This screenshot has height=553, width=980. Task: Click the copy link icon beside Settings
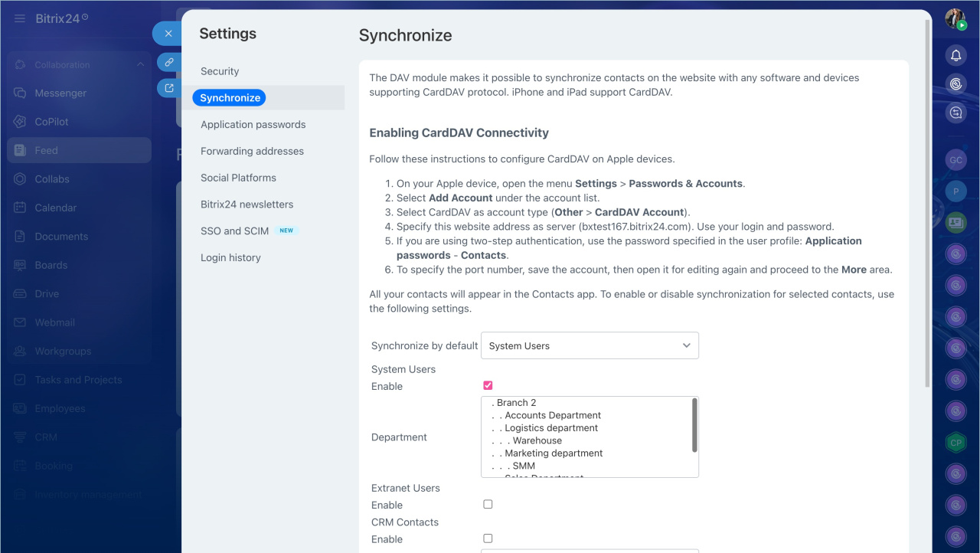[169, 62]
